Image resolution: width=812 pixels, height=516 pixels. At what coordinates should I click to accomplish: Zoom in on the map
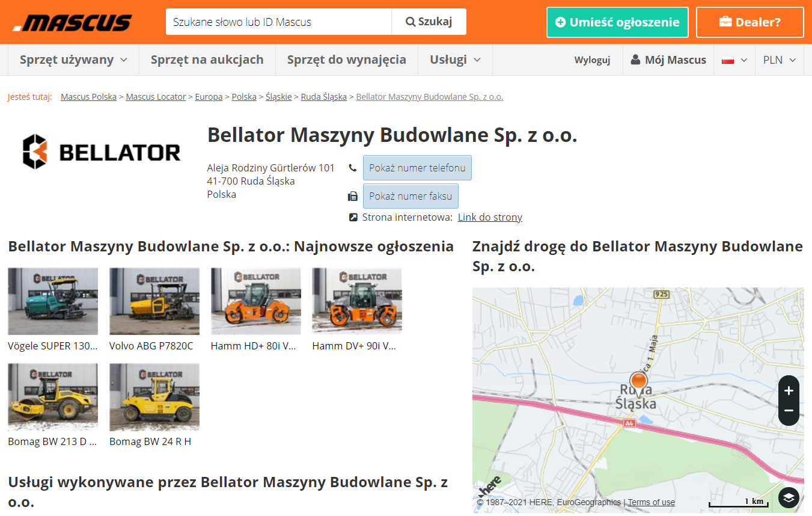click(x=789, y=391)
